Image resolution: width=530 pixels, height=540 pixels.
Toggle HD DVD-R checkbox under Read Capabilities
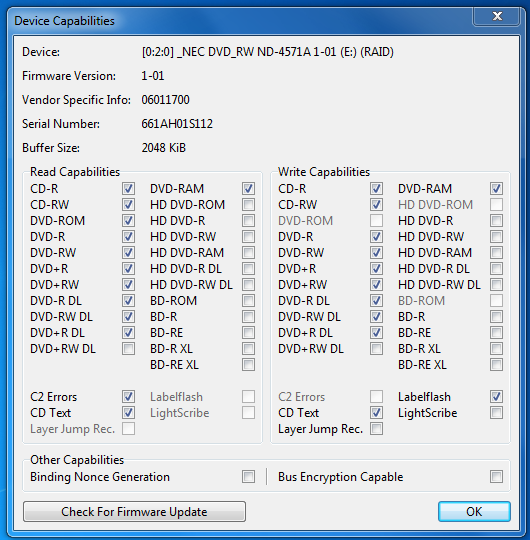tap(248, 221)
